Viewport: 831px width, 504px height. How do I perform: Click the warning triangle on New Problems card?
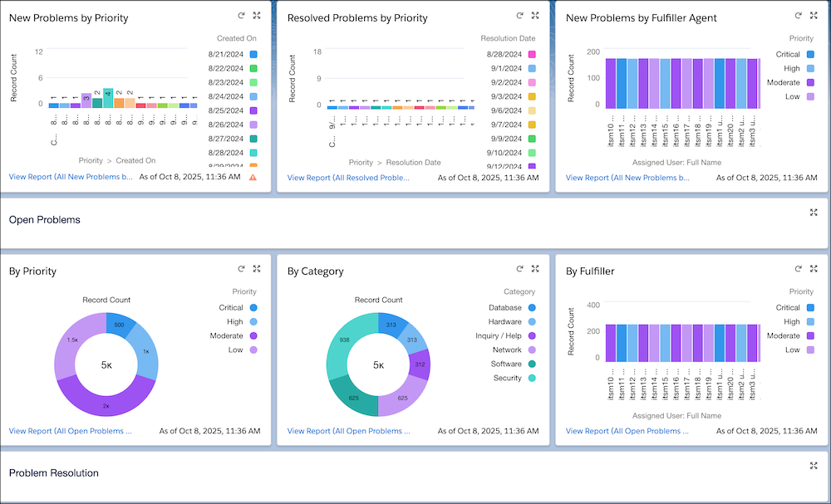coord(253,178)
